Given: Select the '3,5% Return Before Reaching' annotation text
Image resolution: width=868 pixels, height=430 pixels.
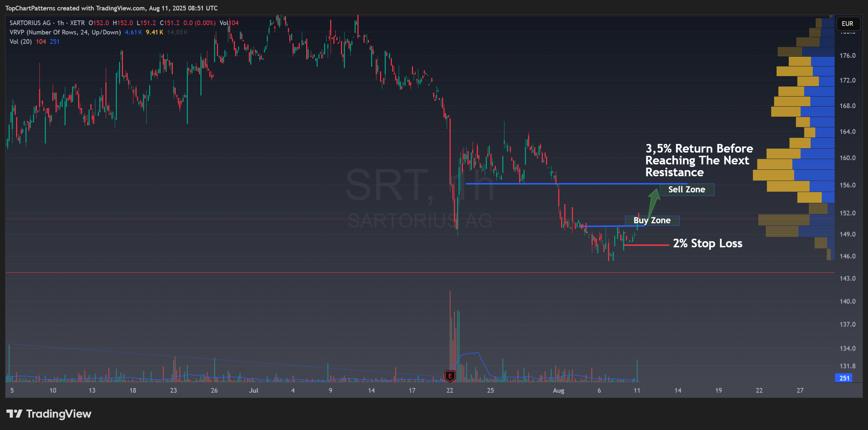Looking at the screenshot, I should [x=699, y=160].
